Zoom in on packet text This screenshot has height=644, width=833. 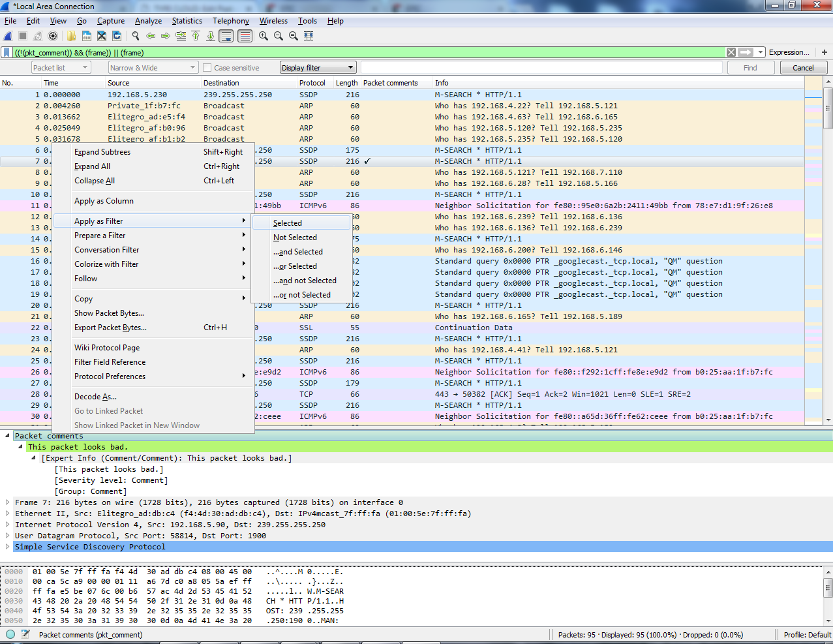click(264, 37)
